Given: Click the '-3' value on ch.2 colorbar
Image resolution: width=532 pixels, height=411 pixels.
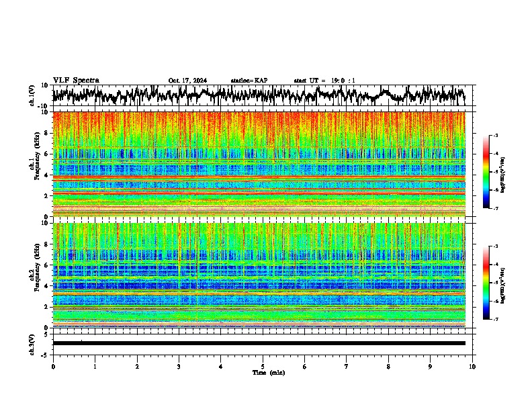Looking at the screenshot, I should [496, 246].
